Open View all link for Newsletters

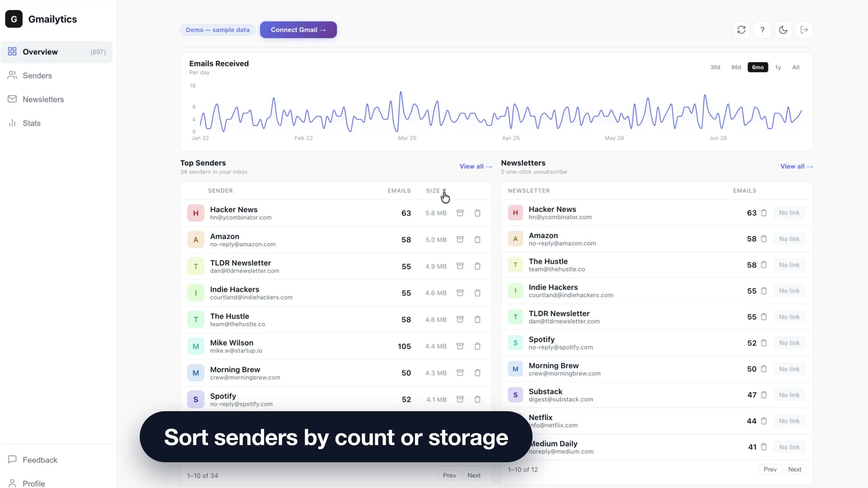[797, 166]
